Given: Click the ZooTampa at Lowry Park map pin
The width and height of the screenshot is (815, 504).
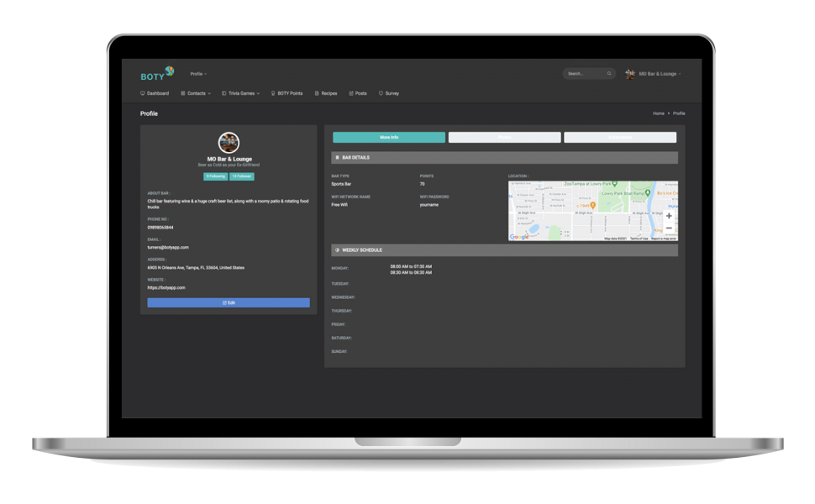Looking at the screenshot, I should (615, 184).
